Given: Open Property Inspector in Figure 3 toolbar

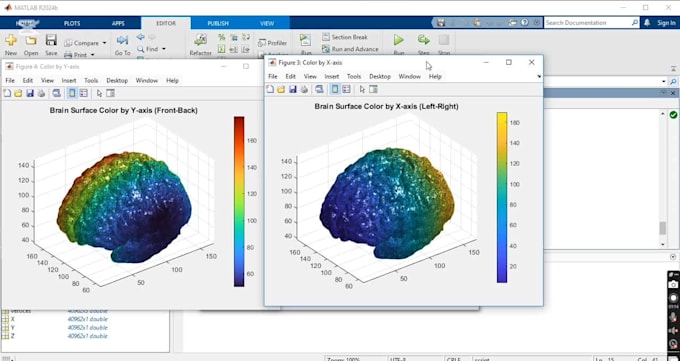Looking at the screenshot, I should pyautogui.click(x=373, y=89).
